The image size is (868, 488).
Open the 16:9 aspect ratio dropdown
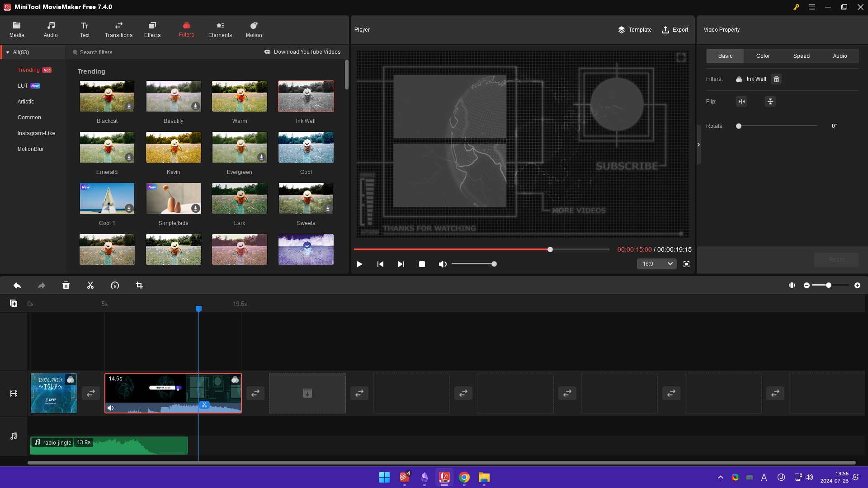[657, 264]
